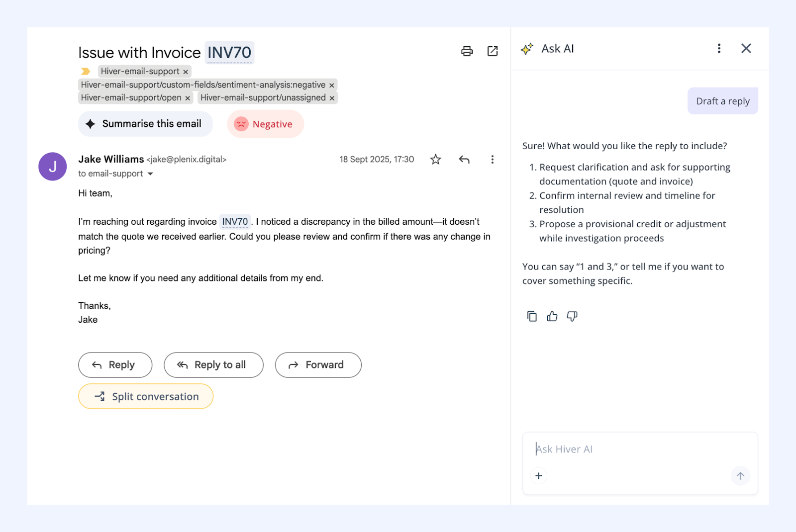Click Summarise this email button
This screenshot has height=532, width=796.
pos(145,124)
